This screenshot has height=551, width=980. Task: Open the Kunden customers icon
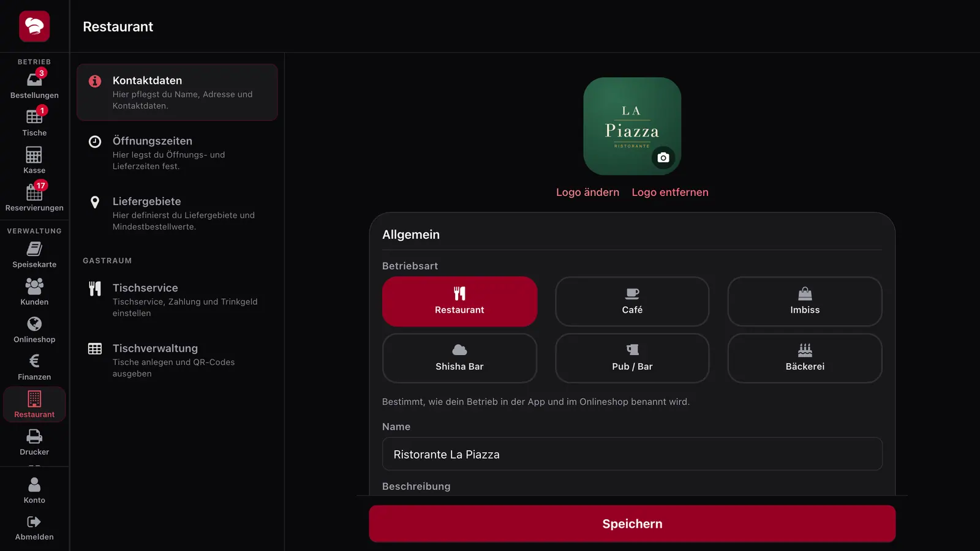pyautogui.click(x=34, y=286)
